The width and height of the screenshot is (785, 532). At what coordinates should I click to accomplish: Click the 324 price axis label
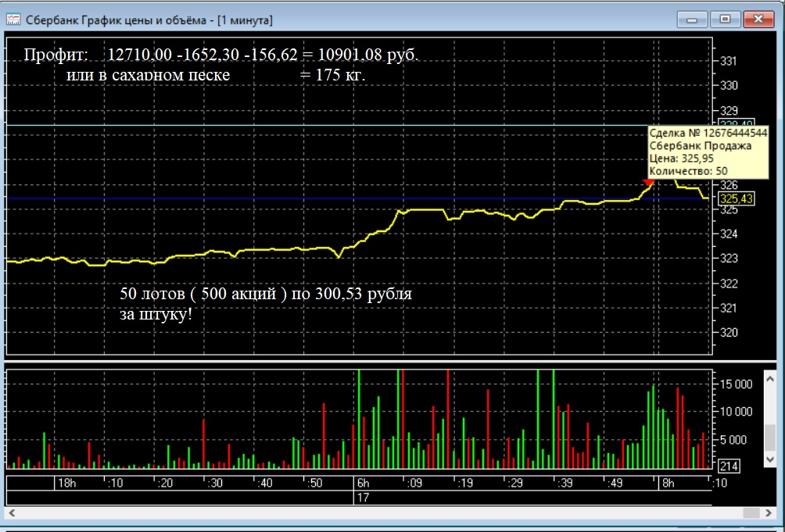tap(729, 234)
